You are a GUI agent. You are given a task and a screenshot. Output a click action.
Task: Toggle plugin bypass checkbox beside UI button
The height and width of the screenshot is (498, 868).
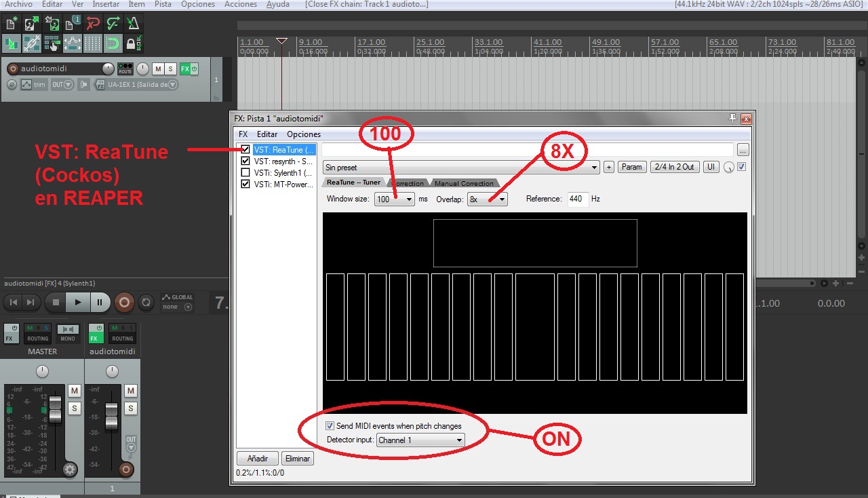(x=741, y=167)
